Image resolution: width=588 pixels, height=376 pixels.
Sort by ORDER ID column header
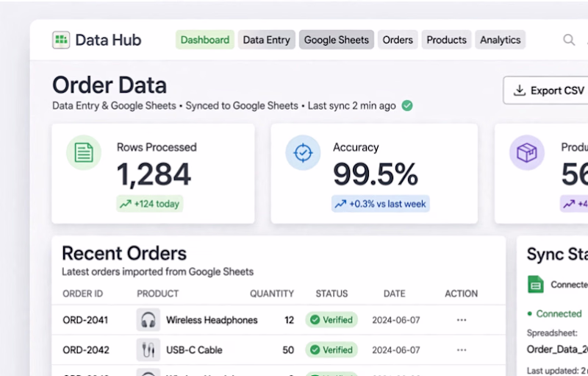pyautogui.click(x=82, y=294)
